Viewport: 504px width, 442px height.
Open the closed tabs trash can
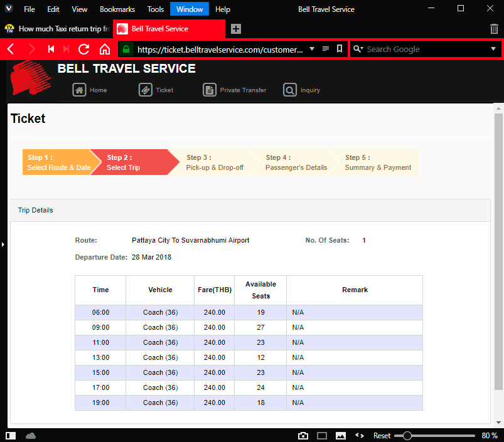494,29
